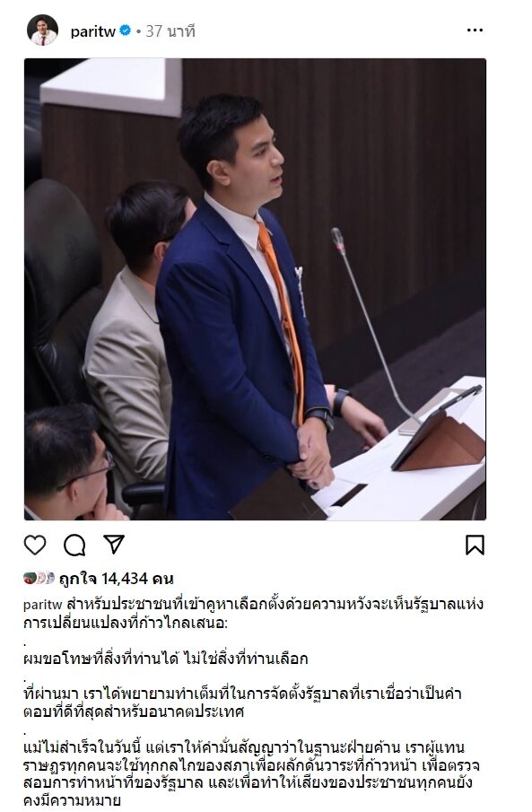The height and width of the screenshot is (812, 532).
Task: Click the caption's opening line สำหรับประชาชน
Action: pyautogui.click(x=253, y=613)
